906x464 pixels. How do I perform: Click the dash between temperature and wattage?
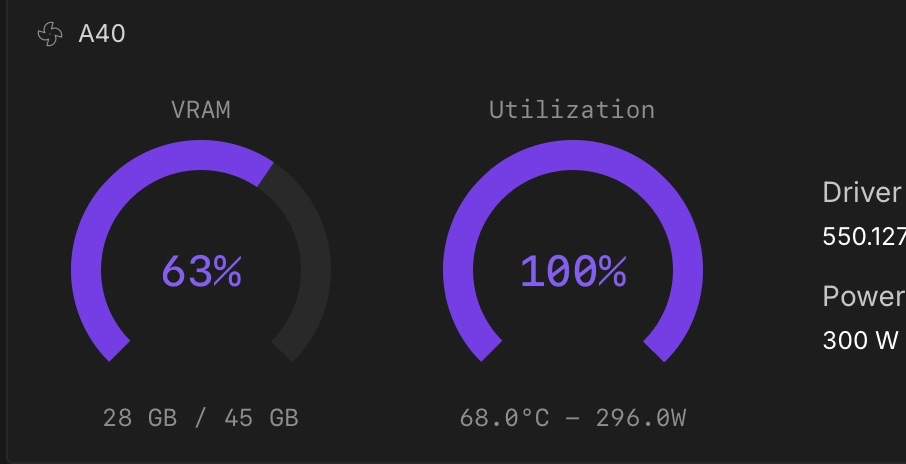tap(572, 417)
